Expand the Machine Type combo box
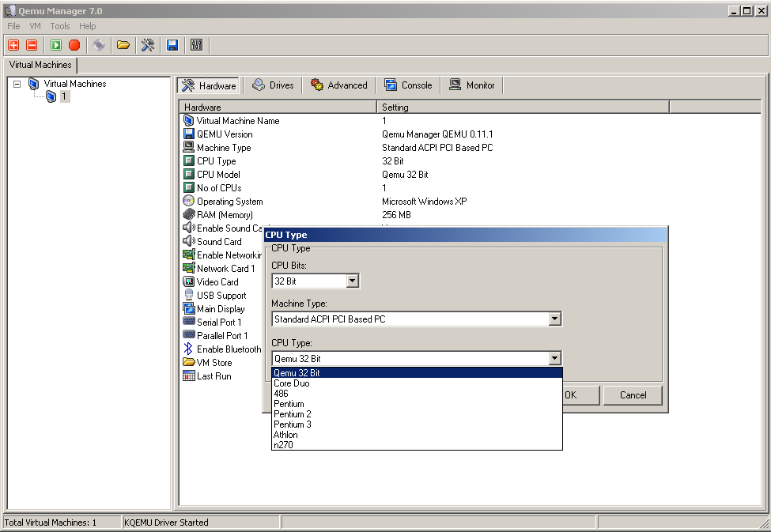Image resolution: width=771 pixels, height=532 pixels. tap(555, 319)
